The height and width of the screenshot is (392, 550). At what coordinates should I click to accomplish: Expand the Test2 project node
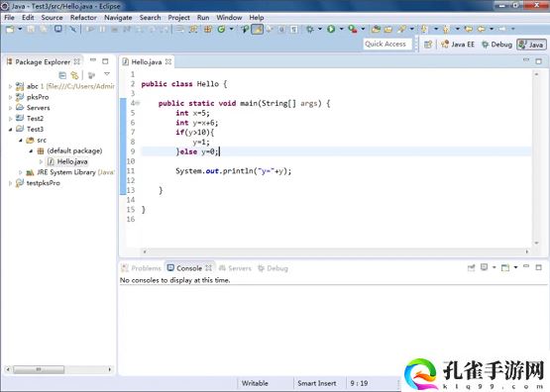[x=10, y=119]
